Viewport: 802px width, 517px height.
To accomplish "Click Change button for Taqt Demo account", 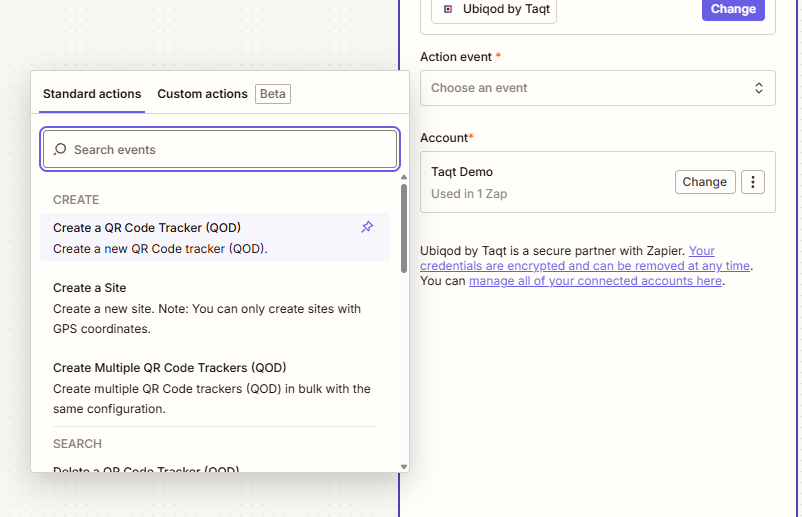I will click(x=705, y=182).
